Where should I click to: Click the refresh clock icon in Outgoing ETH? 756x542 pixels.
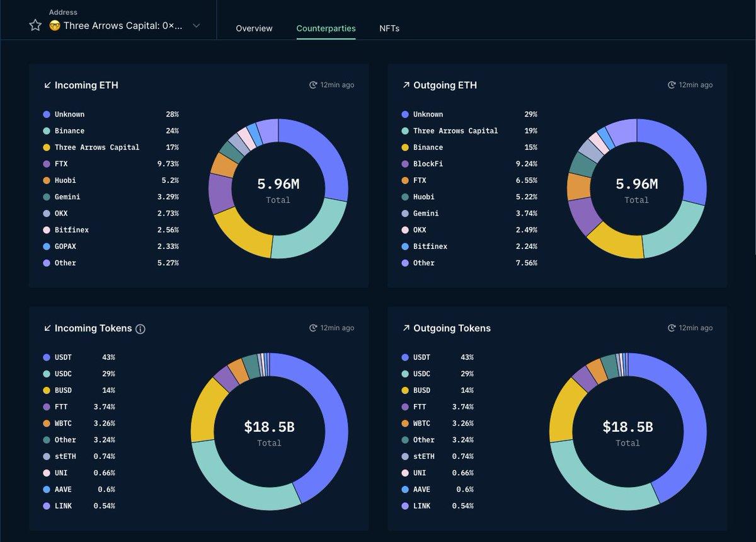tap(672, 85)
